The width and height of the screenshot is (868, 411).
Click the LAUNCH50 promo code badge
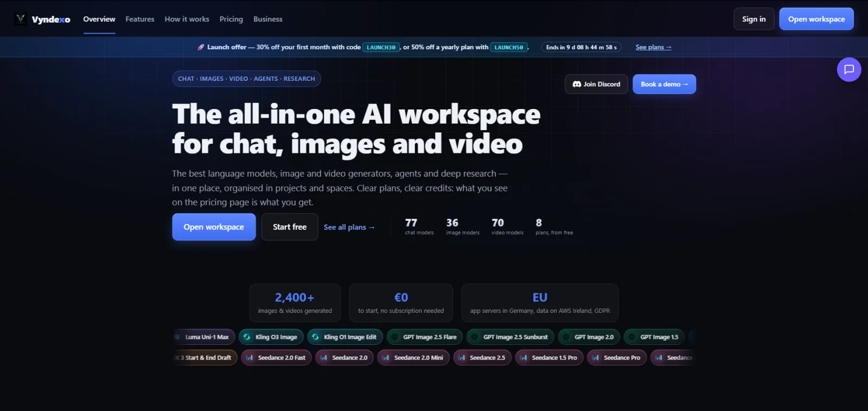click(509, 47)
